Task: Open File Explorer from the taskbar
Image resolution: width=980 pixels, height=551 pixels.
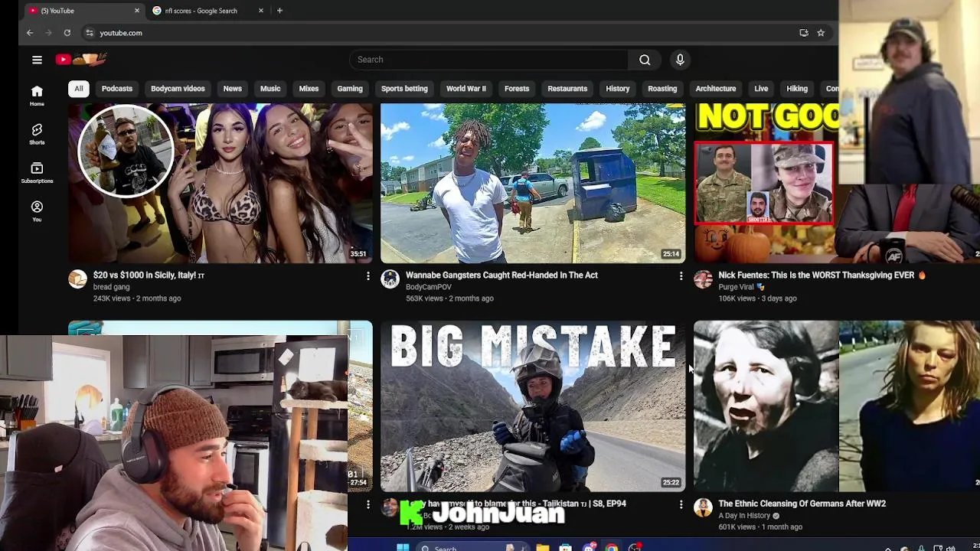Action: (x=542, y=547)
